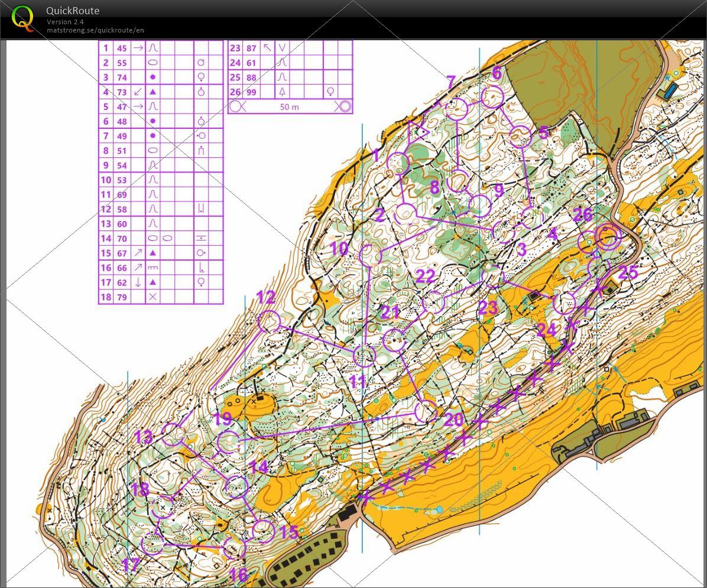707x588 pixels.
Task: Click the 50 m finish distance row
Action: pyautogui.click(x=290, y=107)
